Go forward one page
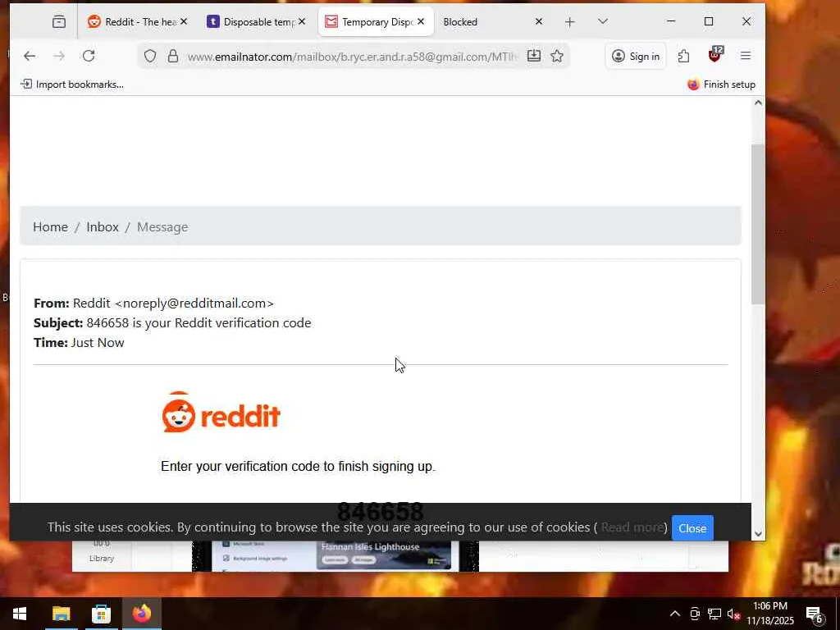Image resolution: width=840 pixels, height=630 pixels. tap(59, 56)
